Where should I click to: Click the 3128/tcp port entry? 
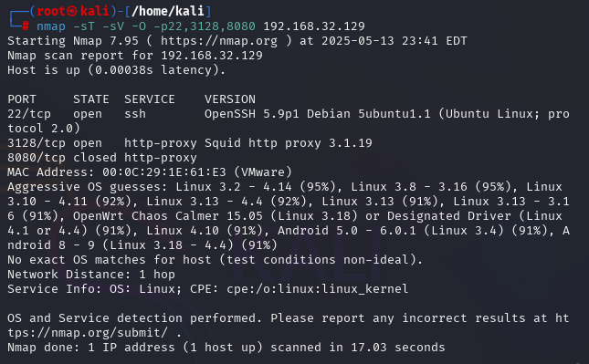[x=37, y=143]
